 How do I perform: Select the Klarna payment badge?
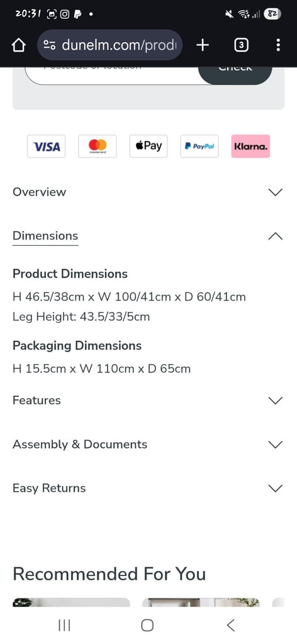[x=250, y=146]
